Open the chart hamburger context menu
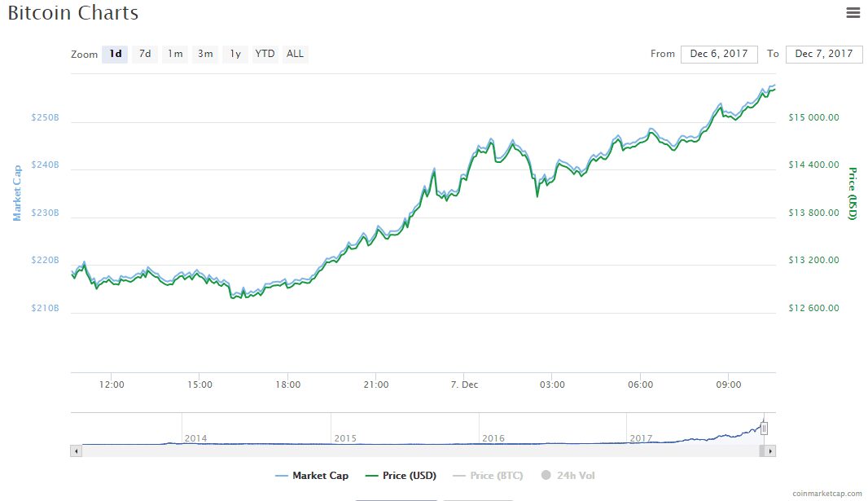The height and width of the screenshot is (501, 868). click(853, 13)
